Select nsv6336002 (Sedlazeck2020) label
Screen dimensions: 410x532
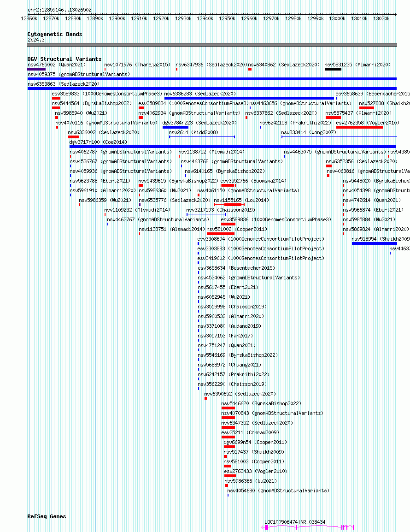coord(104,132)
